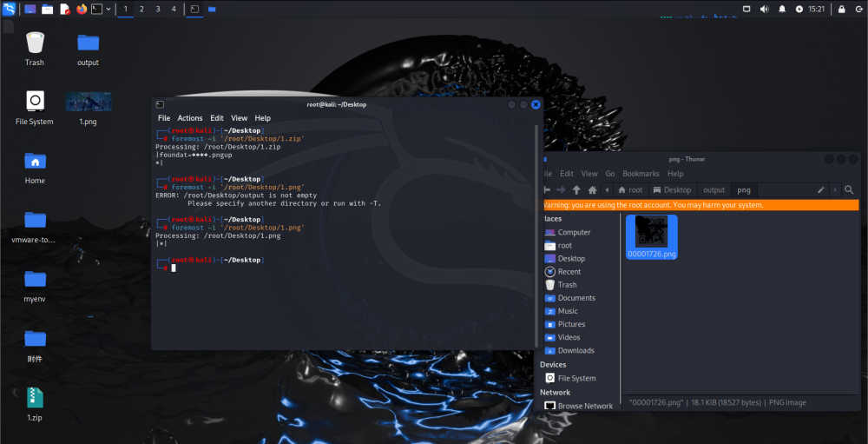Select the Home folder desktop icon
This screenshot has height=444, width=868.
35,168
